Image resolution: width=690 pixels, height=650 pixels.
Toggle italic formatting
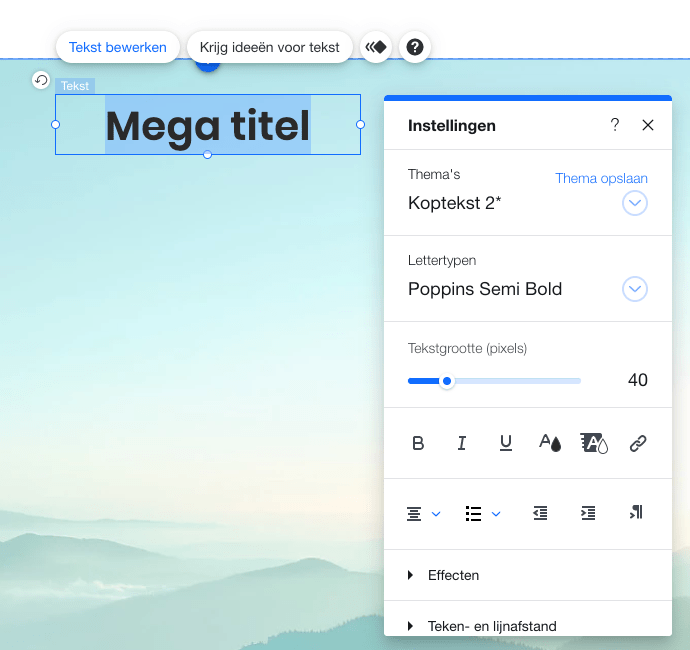[462, 443]
